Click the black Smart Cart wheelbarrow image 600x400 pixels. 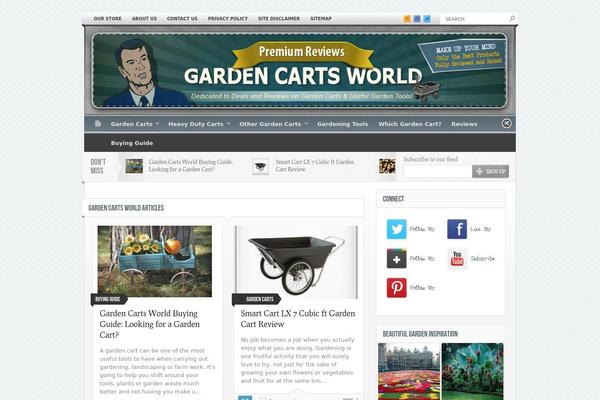pos(297,262)
